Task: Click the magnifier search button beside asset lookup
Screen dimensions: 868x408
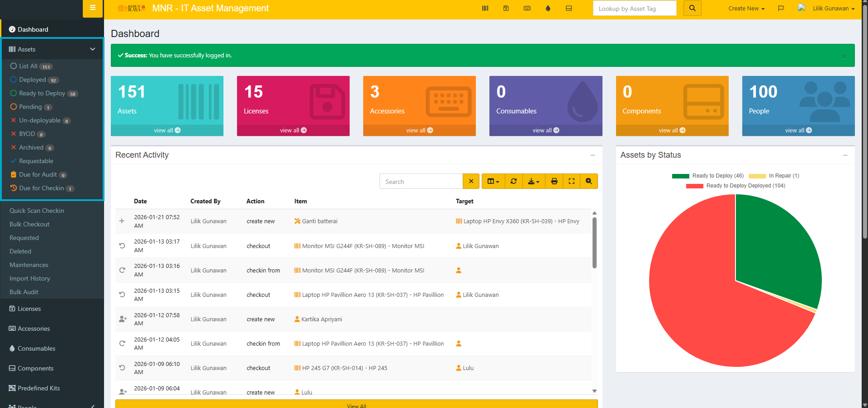Action: point(692,9)
